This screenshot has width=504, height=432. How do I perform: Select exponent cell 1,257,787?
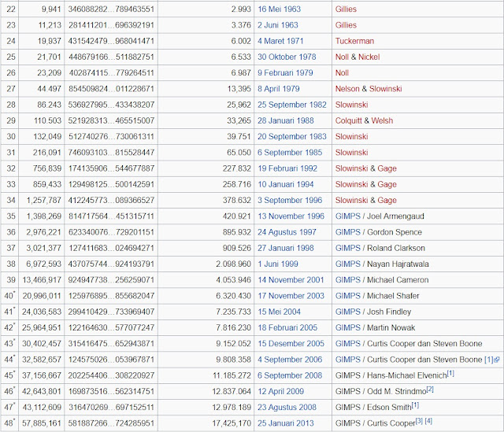42,201
